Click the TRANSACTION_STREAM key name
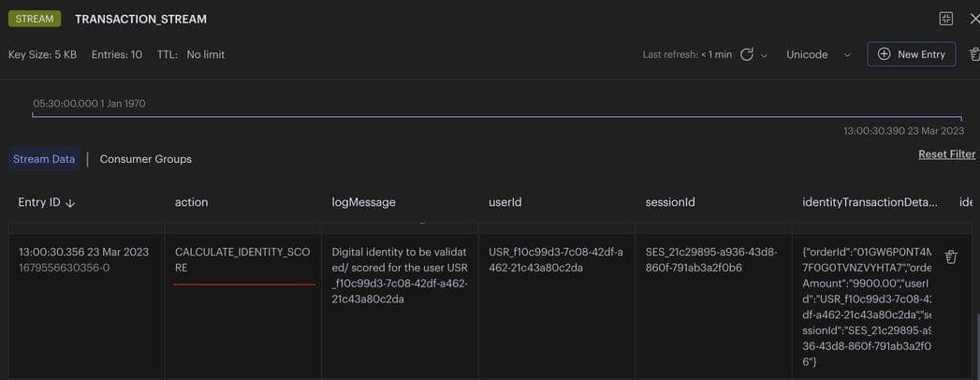980x380 pixels. [x=140, y=19]
